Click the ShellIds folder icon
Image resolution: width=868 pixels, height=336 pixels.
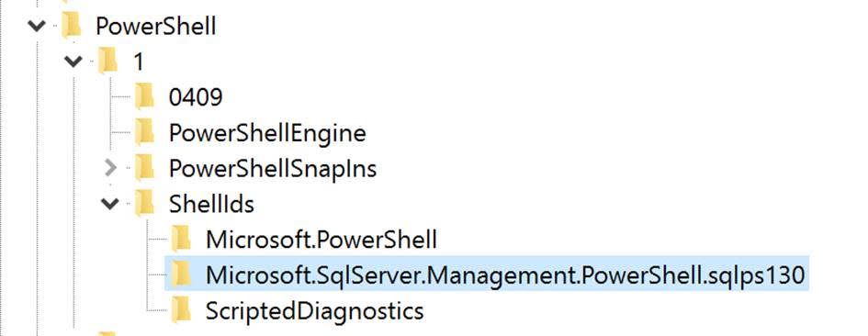pyautogui.click(x=144, y=204)
